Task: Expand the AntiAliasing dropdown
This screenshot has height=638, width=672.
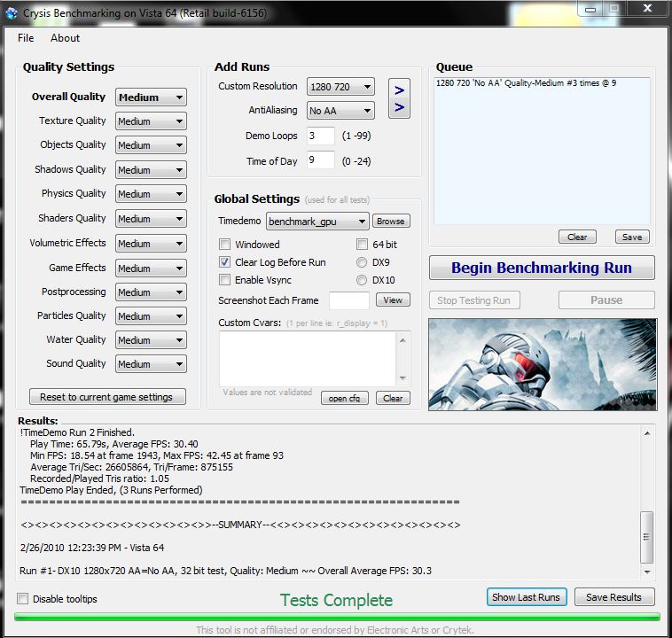Action: point(340,111)
